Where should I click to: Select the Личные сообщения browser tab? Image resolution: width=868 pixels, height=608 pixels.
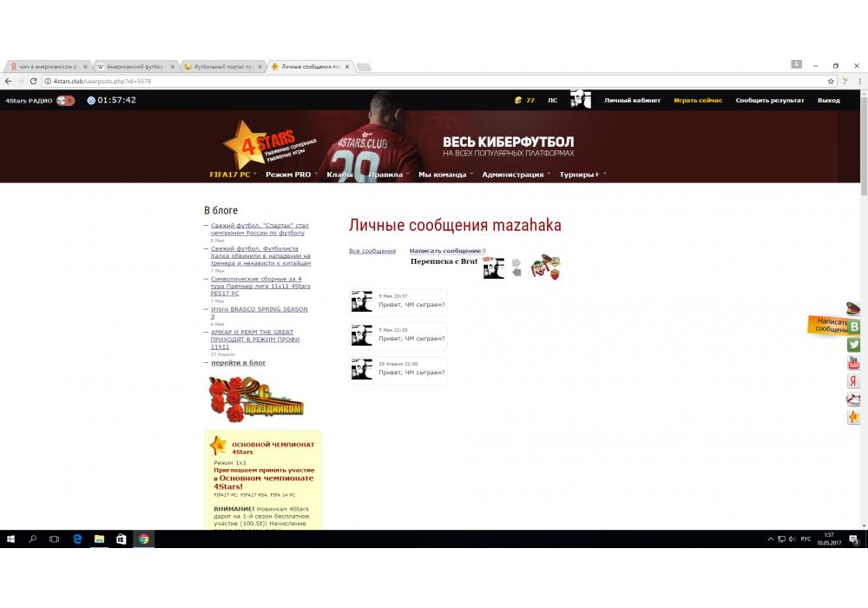point(309,67)
